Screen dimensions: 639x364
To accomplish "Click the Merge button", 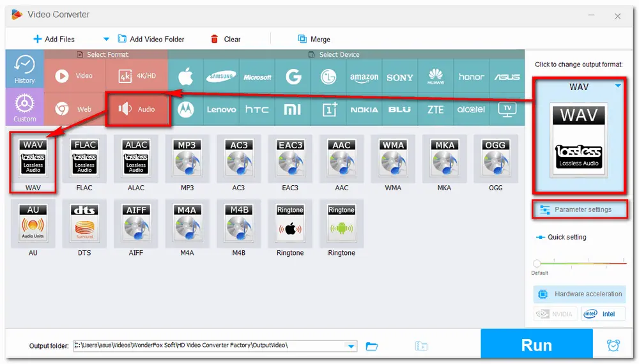I will coord(314,39).
